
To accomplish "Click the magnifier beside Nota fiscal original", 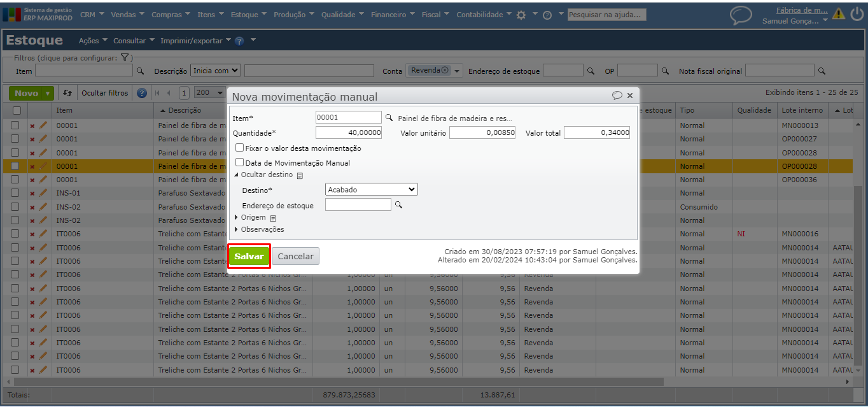I will coord(822,71).
